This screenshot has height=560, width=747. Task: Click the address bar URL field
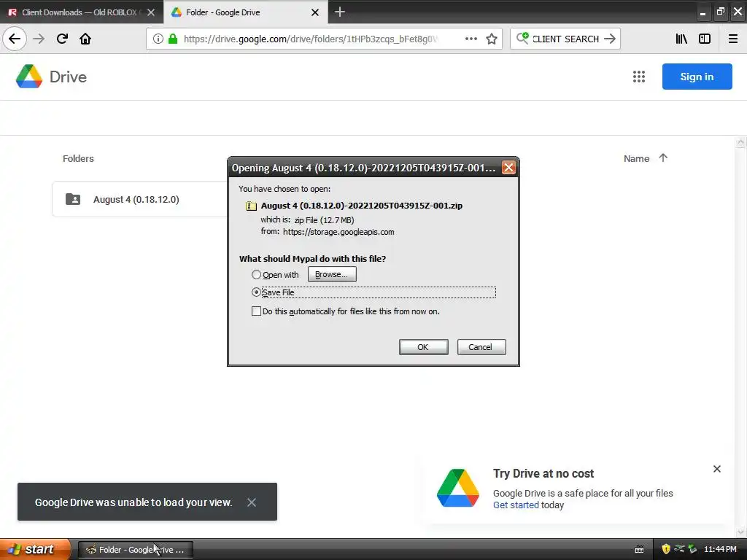pyautogui.click(x=311, y=39)
